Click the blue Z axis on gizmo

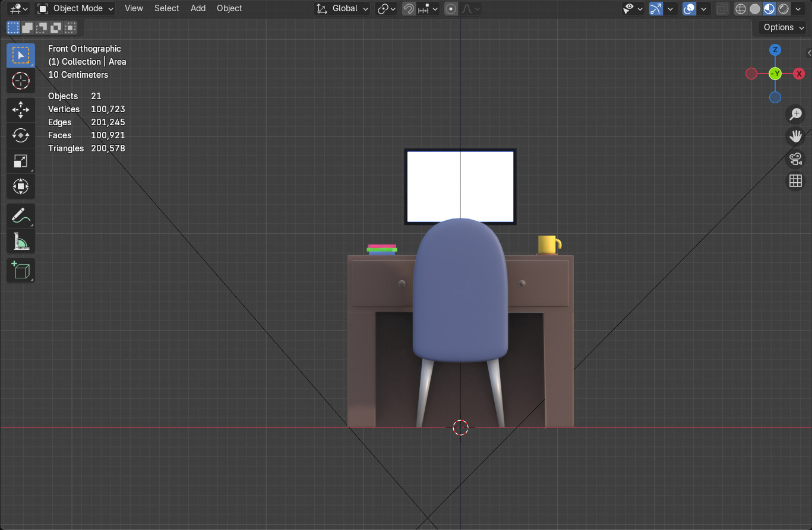tap(775, 50)
